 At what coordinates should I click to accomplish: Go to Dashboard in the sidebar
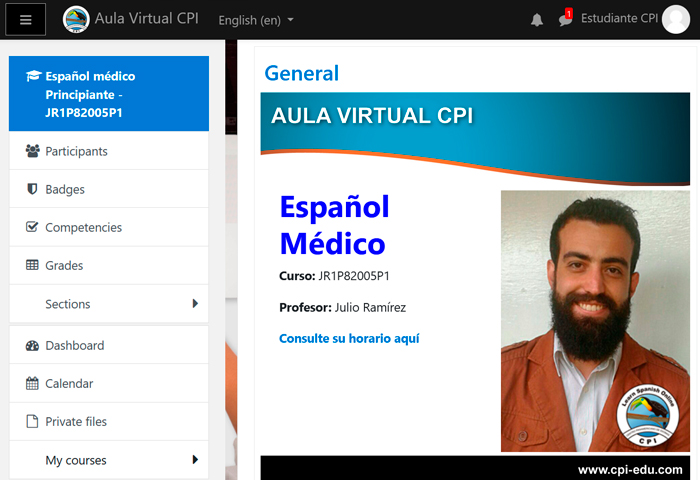pos(109,345)
